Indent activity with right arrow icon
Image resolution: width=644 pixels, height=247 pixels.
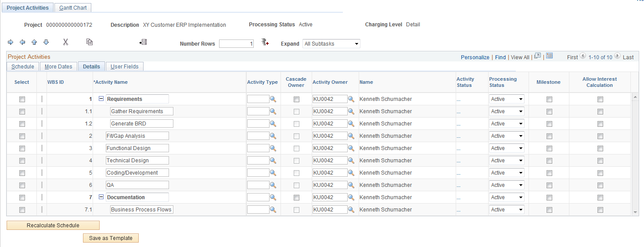pos(11,42)
